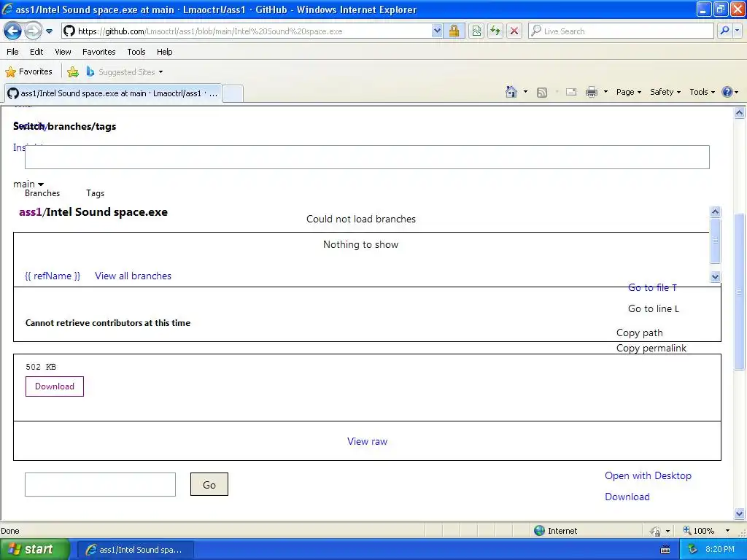The width and height of the screenshot is (747, 560).
Task: Open the Help menu
Action: (x=164, y=52)
